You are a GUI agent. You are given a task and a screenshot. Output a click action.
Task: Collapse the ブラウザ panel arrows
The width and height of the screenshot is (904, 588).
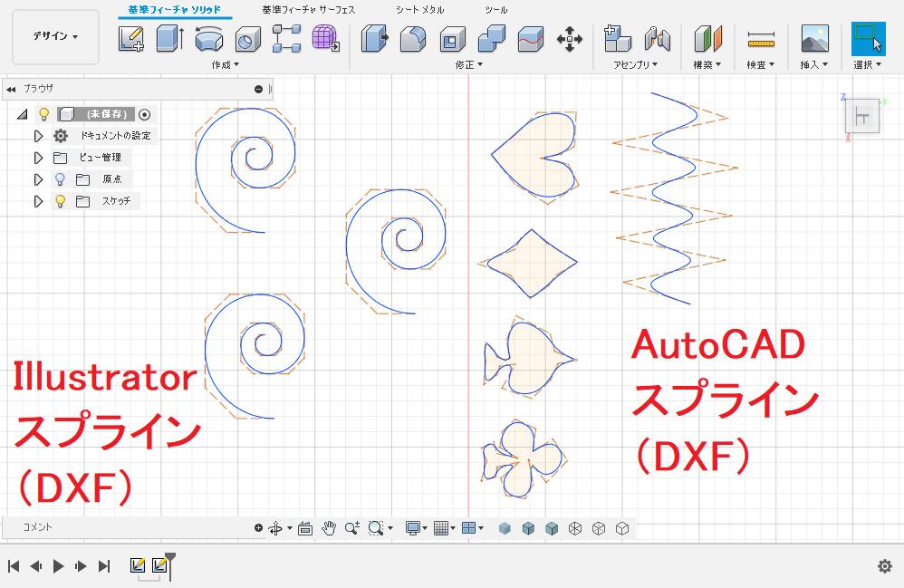click(x=11, y=89)
